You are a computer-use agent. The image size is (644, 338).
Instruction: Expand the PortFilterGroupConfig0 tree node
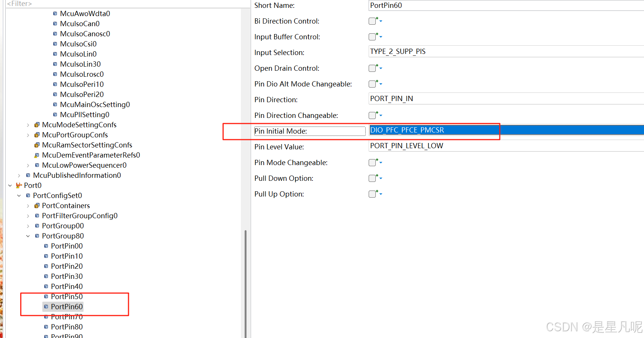[x=28, y=216]
